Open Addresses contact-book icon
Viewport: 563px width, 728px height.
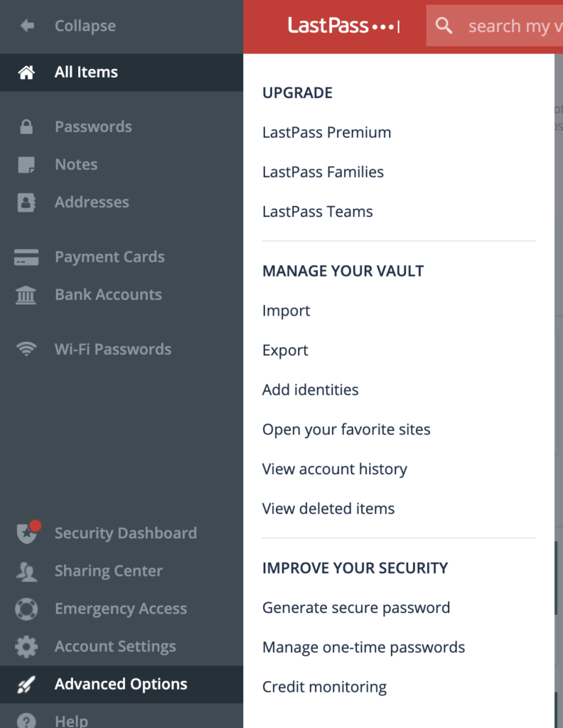pyautogui.click(x=26, y=203)
